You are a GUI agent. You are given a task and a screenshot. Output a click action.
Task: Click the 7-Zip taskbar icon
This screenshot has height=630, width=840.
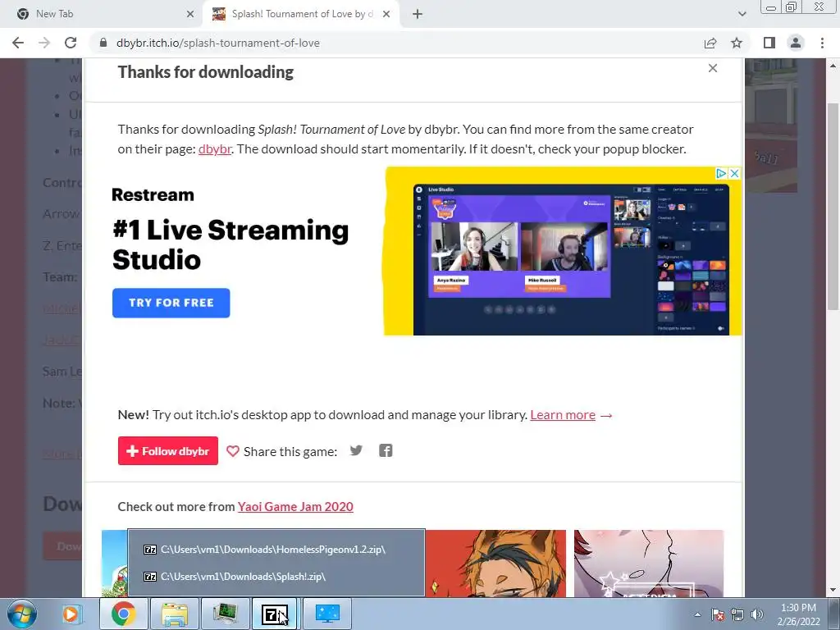tap(275, 614)
